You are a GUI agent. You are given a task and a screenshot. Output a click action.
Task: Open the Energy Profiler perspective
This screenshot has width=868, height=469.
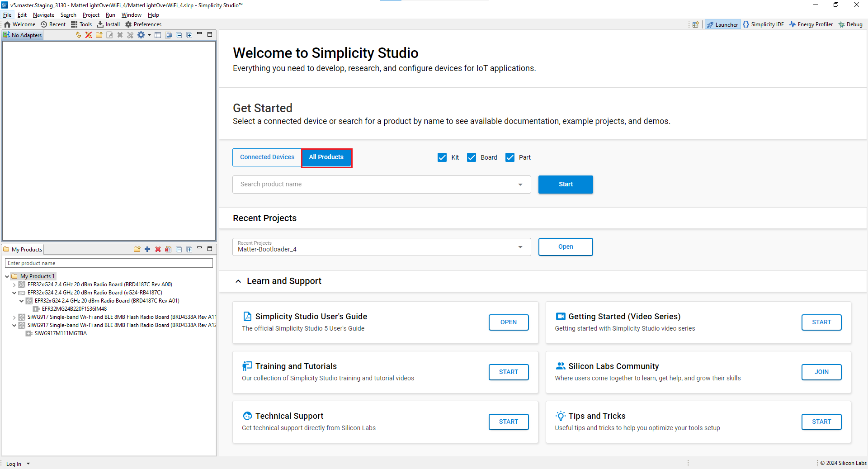[x=811, y=24]
